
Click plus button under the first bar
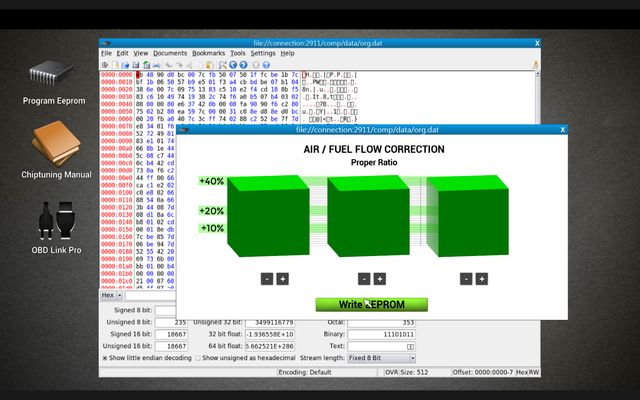pos(283,279)
